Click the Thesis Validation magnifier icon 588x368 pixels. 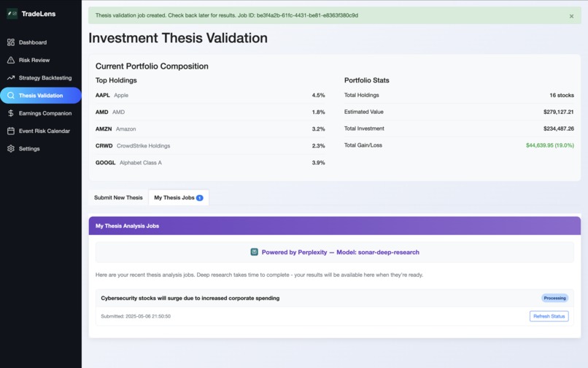pyautogui.click(x=11, y=96)
